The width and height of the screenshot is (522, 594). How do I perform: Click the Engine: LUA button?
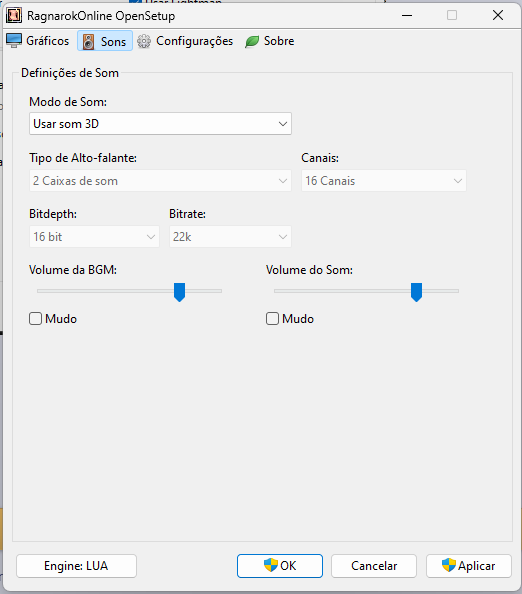[x=76, y=566]
